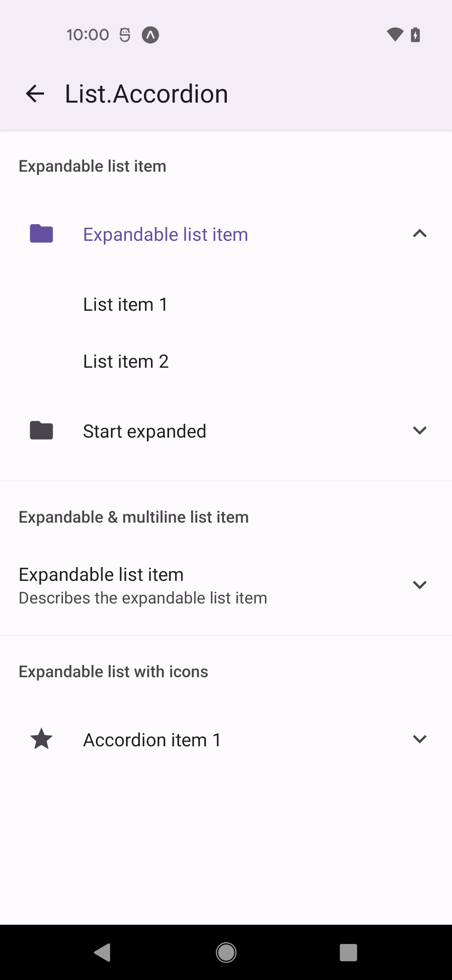Image resolution: width=452 pixels, height=980 pixels.
Task: Select List item 1
Action: pos(126,304)
